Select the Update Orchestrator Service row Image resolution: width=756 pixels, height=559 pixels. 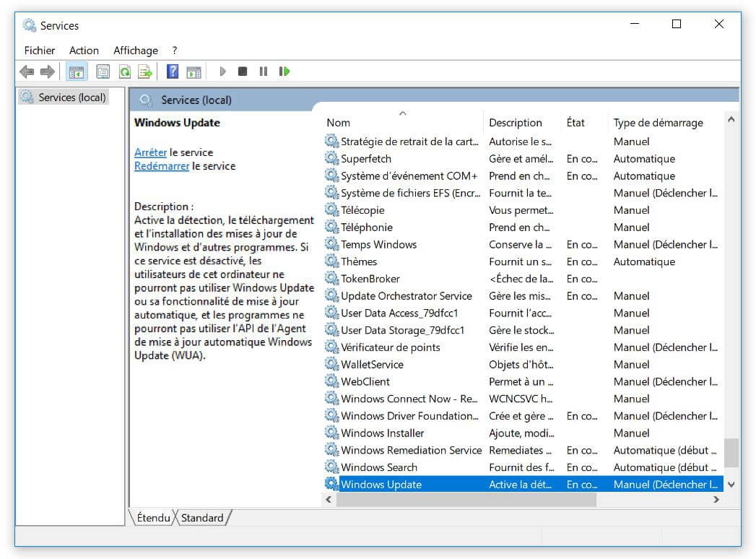[523, 295]
